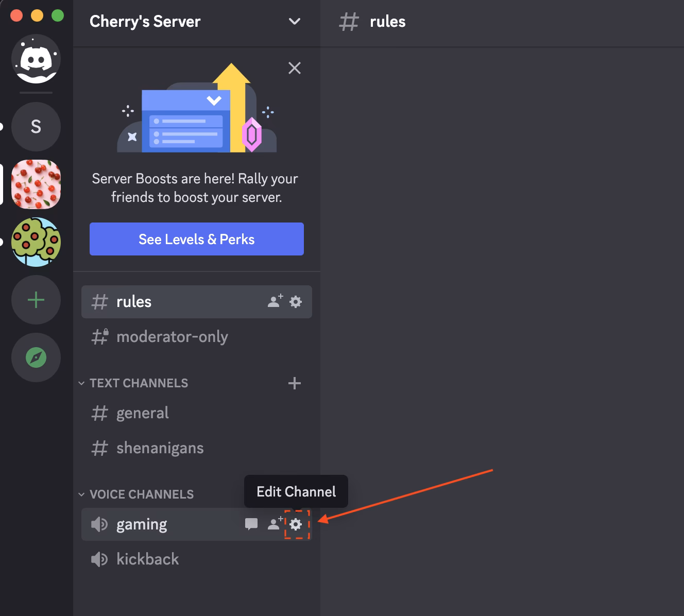Click See Levels & Perks button
684x616 pixels.
(197, 239)
